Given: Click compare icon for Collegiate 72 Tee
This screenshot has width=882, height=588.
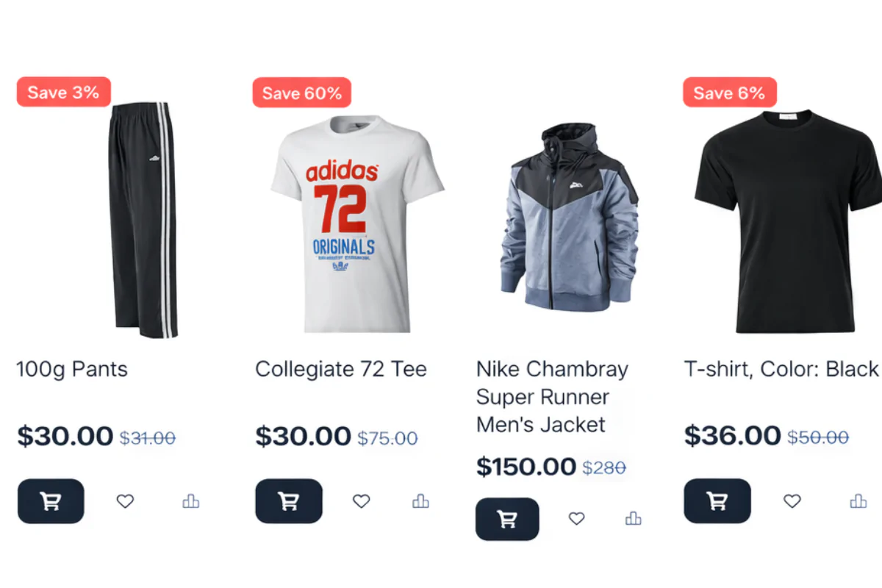Looking at the screenshot, I should click(420, 501).
